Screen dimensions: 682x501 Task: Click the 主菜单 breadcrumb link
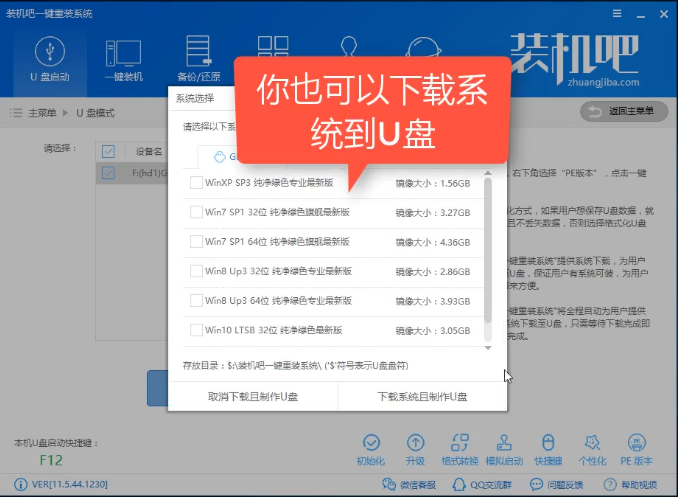click(x=42, y=113)
